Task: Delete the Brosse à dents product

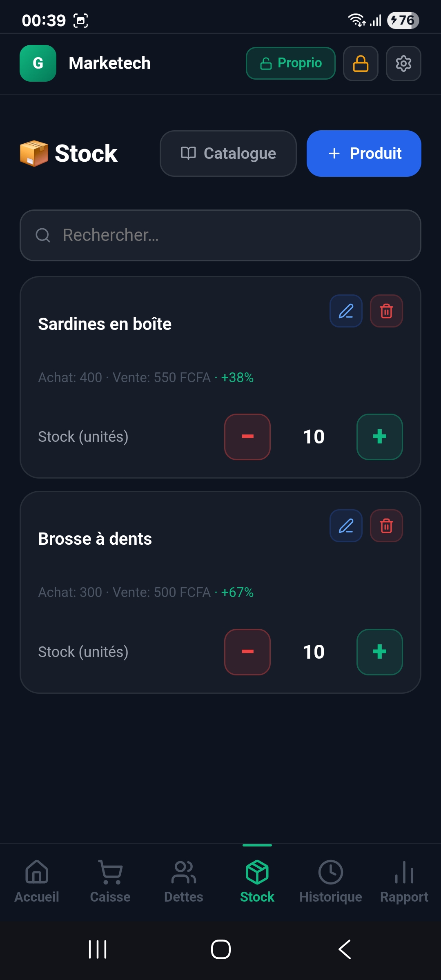Action: pos(386,526)
